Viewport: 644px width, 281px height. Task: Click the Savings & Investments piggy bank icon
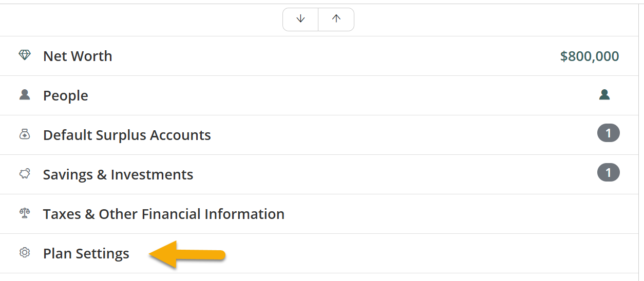click(x=25, y=174)
